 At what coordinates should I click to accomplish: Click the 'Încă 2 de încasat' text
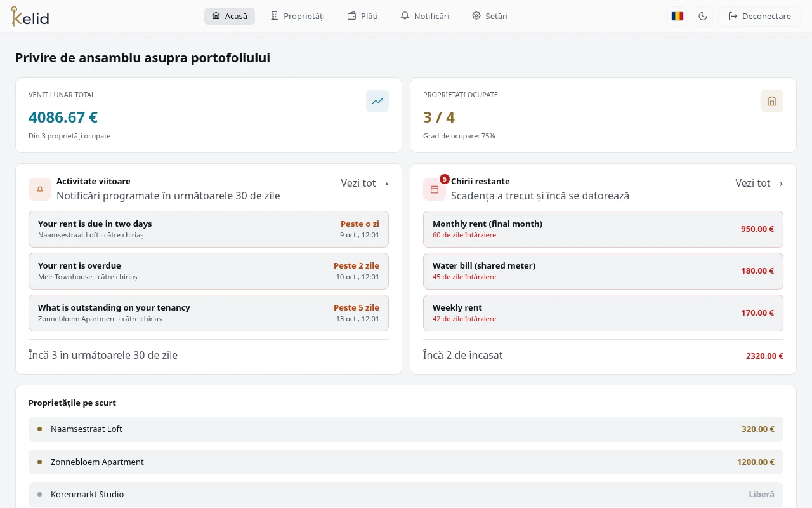point(463,356)
